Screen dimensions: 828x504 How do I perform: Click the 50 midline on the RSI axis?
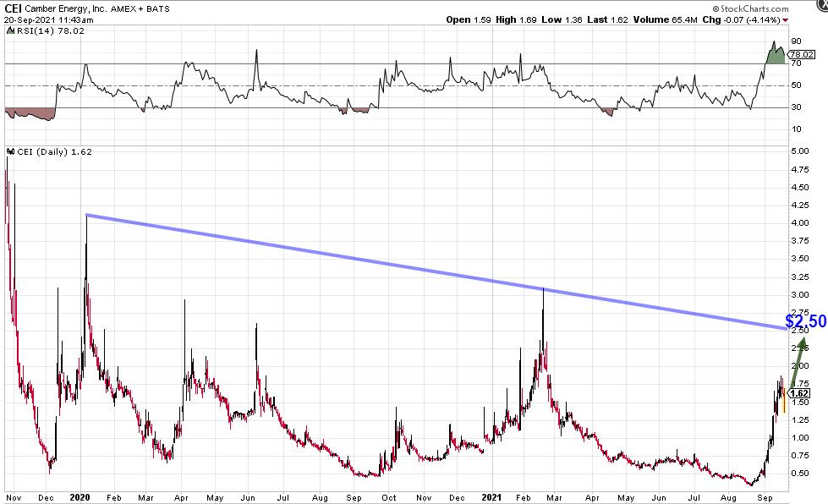[796, 85]
